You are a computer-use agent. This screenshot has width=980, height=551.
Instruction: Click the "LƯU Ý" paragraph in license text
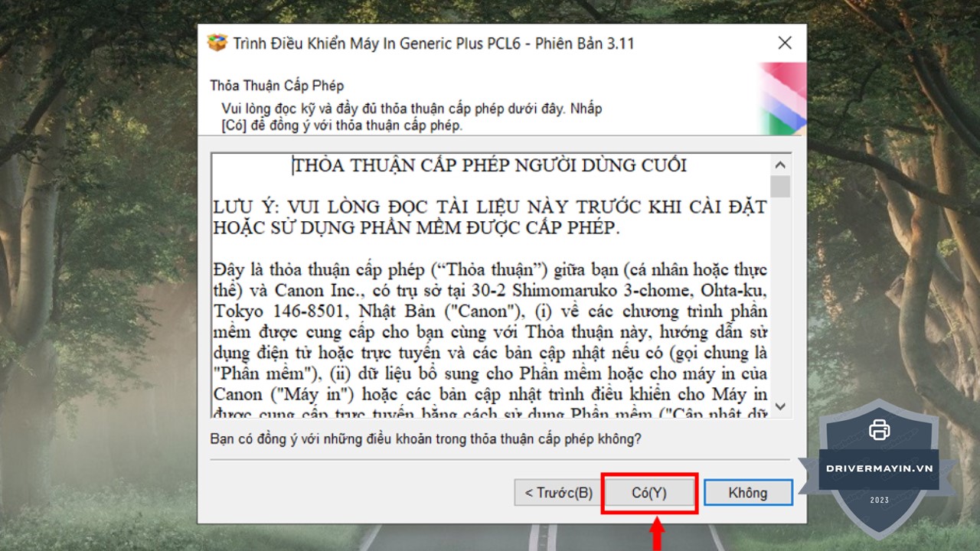tap(490, 217)
